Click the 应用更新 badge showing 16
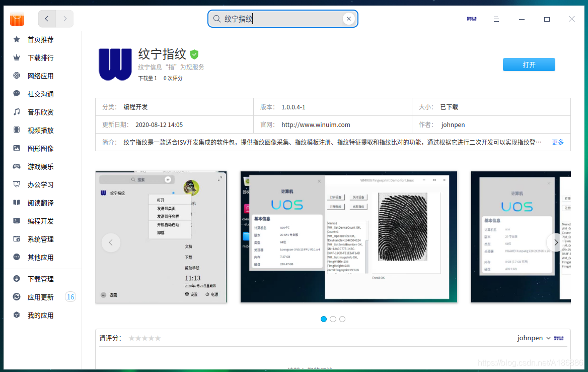Image resolution: width=588 pixels, height=372 pixels. coord(70,297)
